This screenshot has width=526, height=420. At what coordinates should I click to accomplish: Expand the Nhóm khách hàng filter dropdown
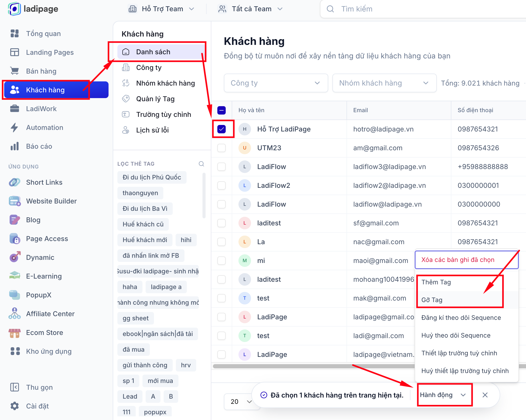385,83
